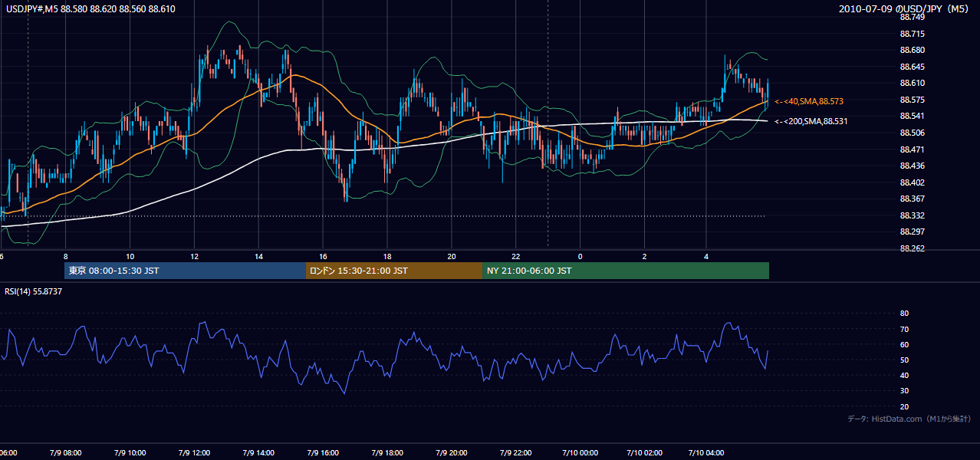Screen dimensions: 980x460
Task: Click hour tick '18' below the price chart
Action: tap(387, 257)
